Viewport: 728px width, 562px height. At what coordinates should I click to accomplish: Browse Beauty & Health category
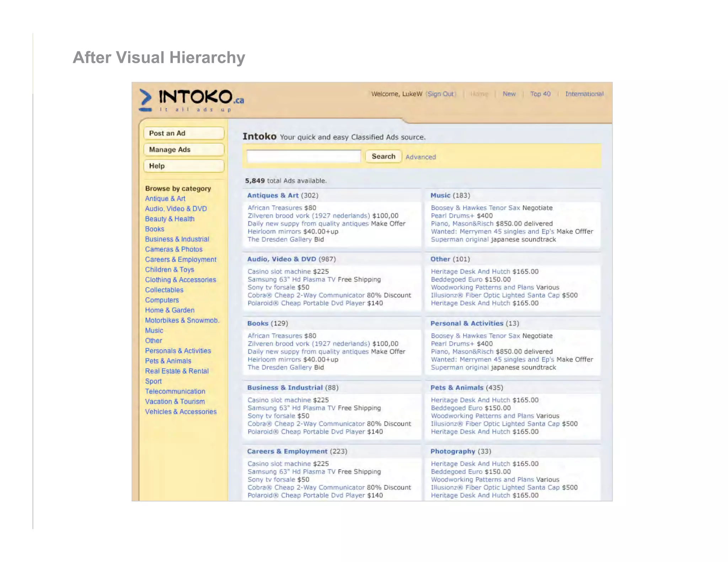[x=170, y=219]
